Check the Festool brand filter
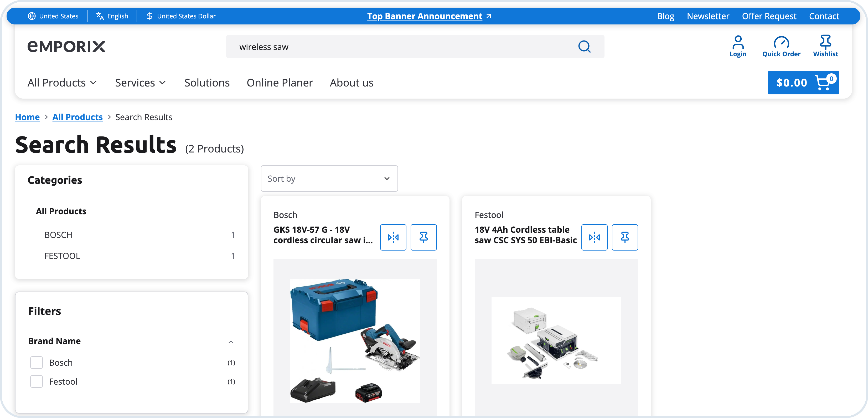Screen dimensions: 868x418 click(37, 381)
